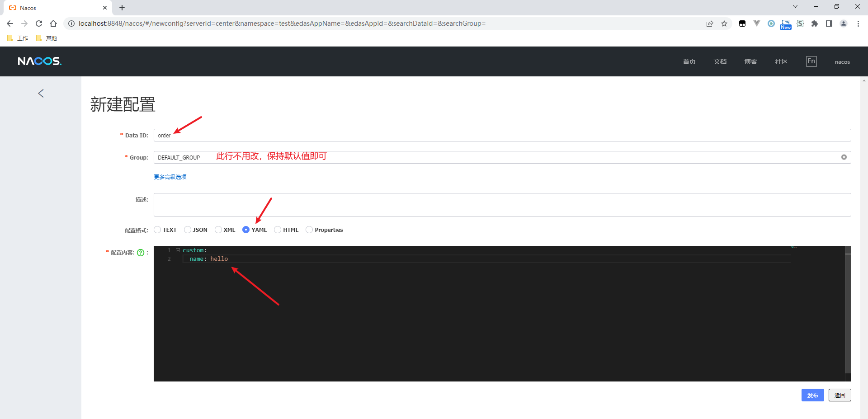This screenshot has width=868, height=419.
Task: Click the share icon in address bar
Action: (x=710, y=24)
